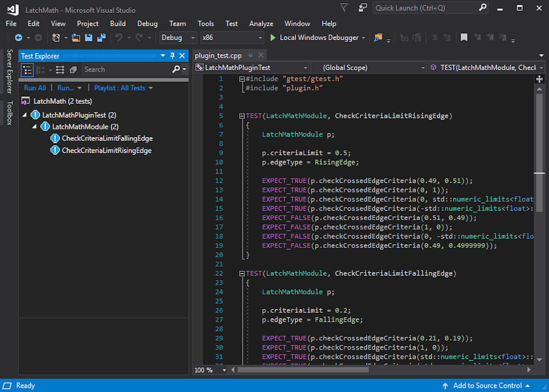Collapse the LatchMathPluginTest tree node
The image size is (549, 392).
25,115
